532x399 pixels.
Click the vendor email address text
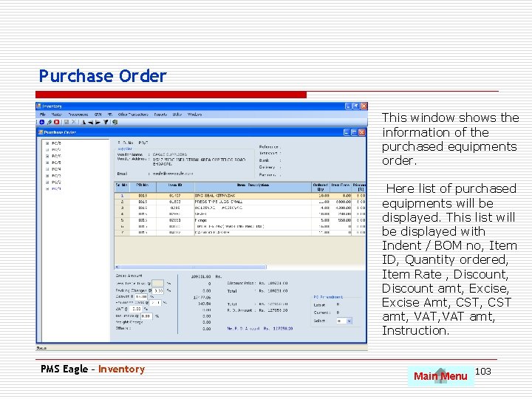click(x=173, y=174)
